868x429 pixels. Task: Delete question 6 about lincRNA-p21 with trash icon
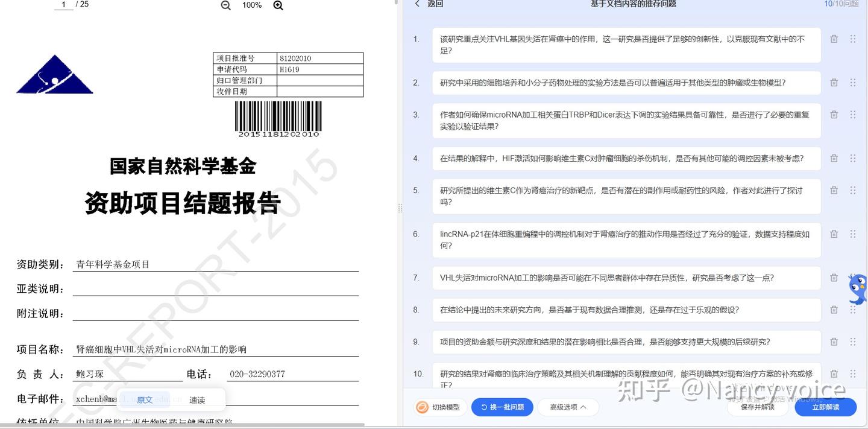pyautogui.click(x=834, y=234)
